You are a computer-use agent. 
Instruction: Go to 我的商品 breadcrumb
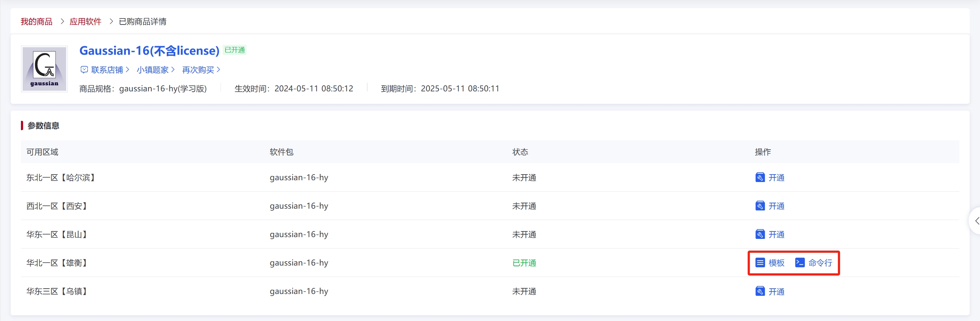click(37, 22)
